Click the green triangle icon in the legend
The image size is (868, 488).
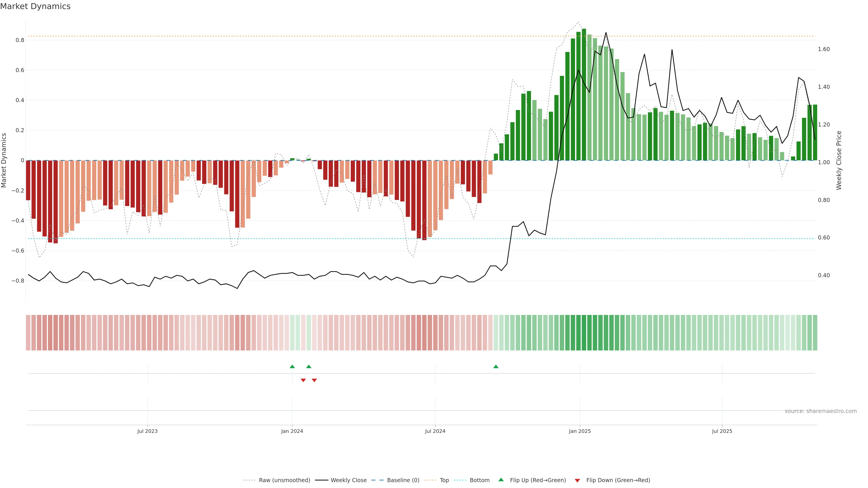point(501,480)
